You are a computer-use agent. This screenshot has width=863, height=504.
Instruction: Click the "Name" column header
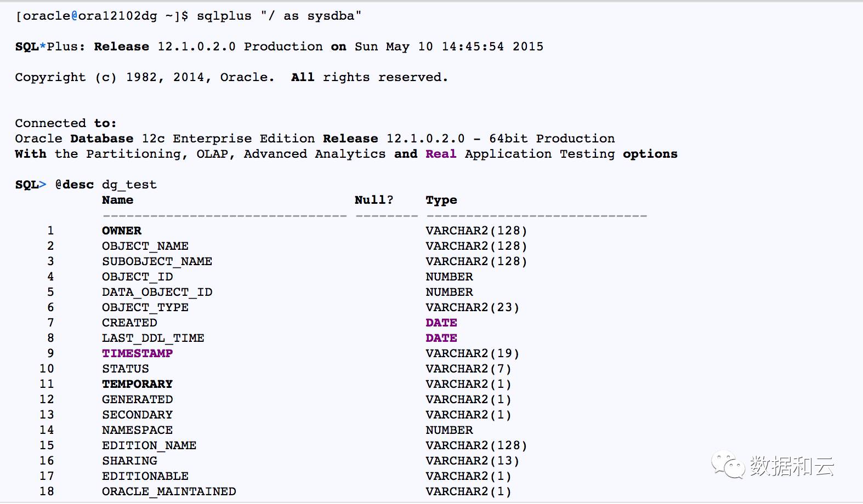pos(117,200)
